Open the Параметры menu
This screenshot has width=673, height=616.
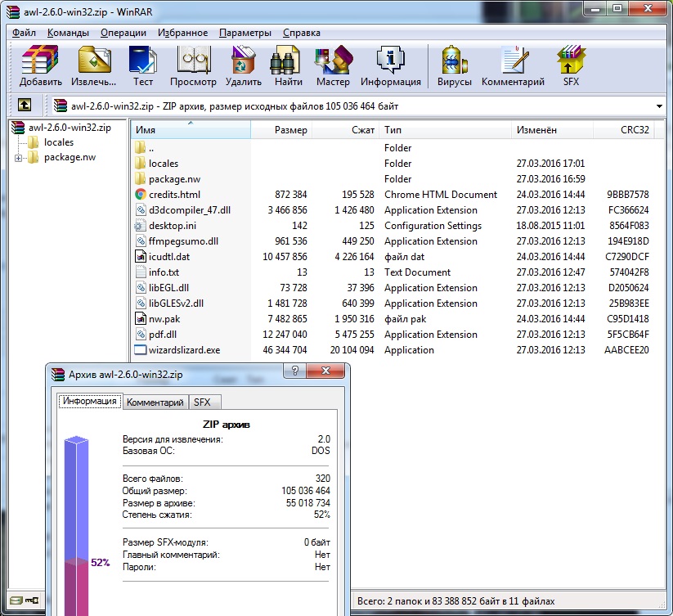[245, 33]
